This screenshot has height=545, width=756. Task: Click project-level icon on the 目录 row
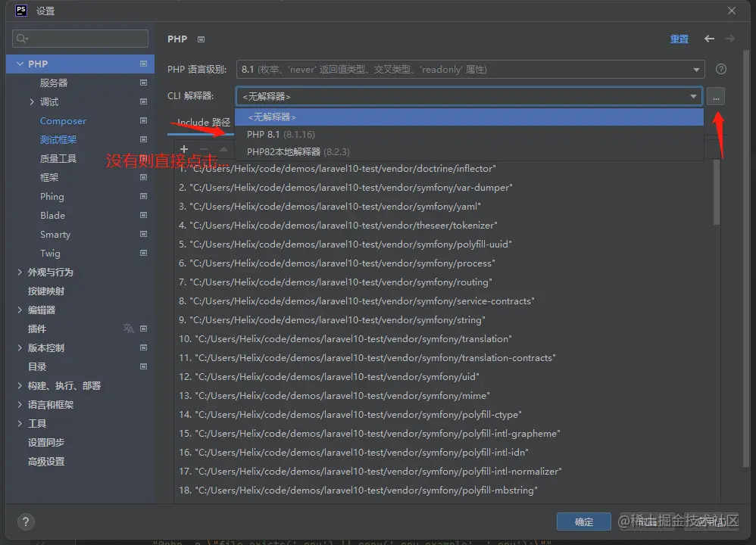pos(143,366)
